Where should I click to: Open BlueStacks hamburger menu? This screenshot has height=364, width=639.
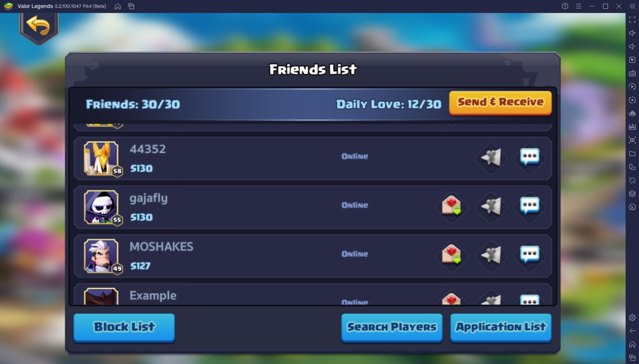(579, 6)
